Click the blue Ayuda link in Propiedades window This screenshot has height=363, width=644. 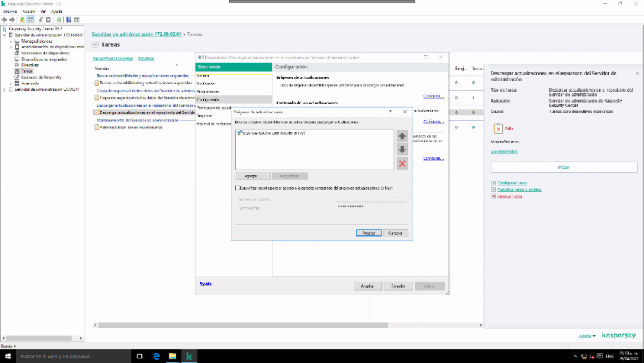(x=205, y=284)
